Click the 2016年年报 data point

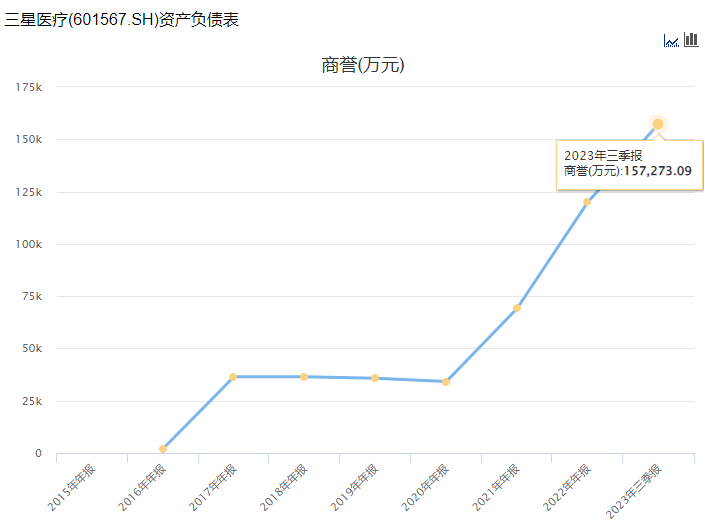[x=163, y=449]
